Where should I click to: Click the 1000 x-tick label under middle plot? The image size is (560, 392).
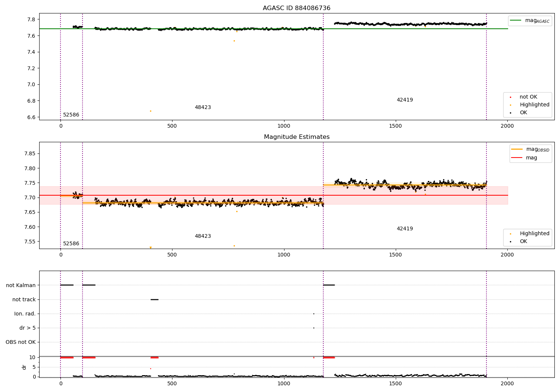click(x=284, y=255)
